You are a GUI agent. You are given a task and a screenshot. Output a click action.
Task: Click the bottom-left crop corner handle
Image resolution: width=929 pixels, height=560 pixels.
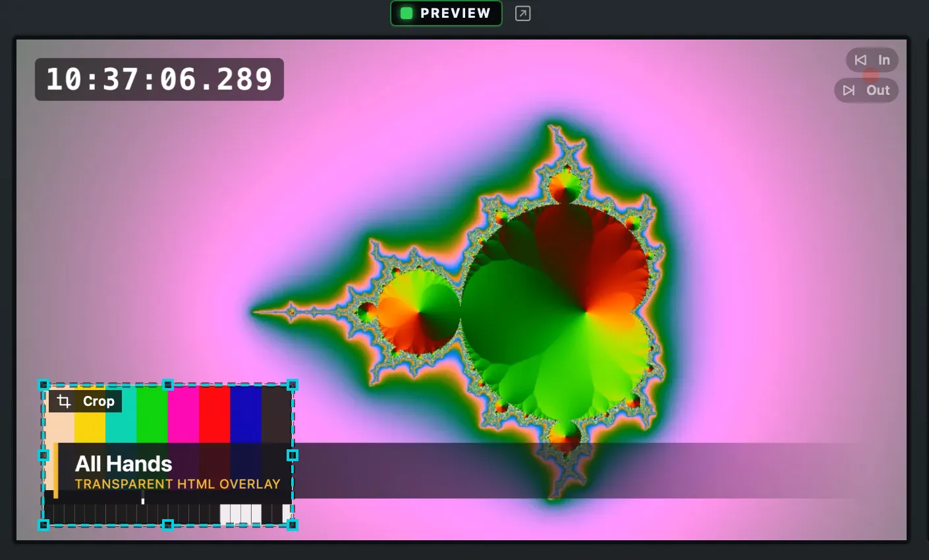pyautogui.click(x=43, y=525)
